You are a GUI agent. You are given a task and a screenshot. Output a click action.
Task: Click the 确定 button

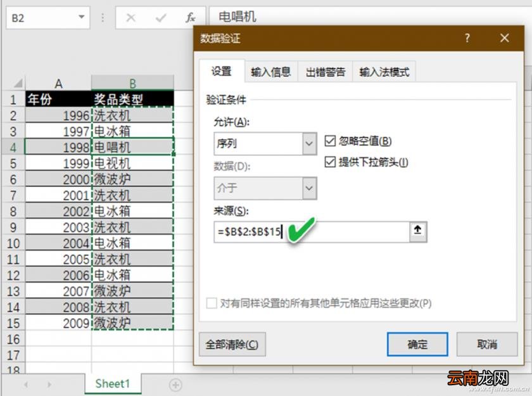417,345
